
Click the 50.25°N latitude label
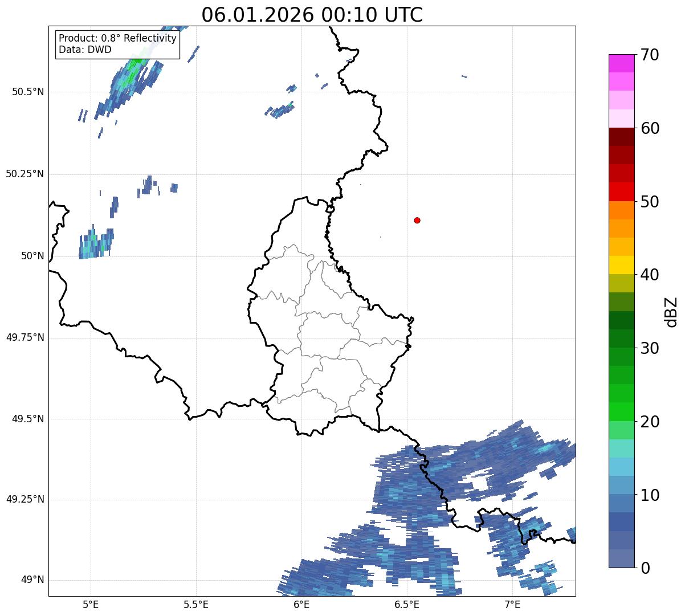tap(25, 174)
